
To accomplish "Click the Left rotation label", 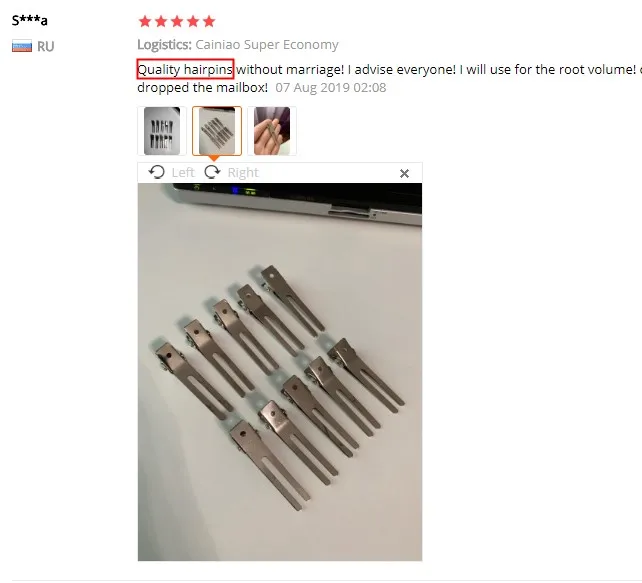I will point(183,173).
